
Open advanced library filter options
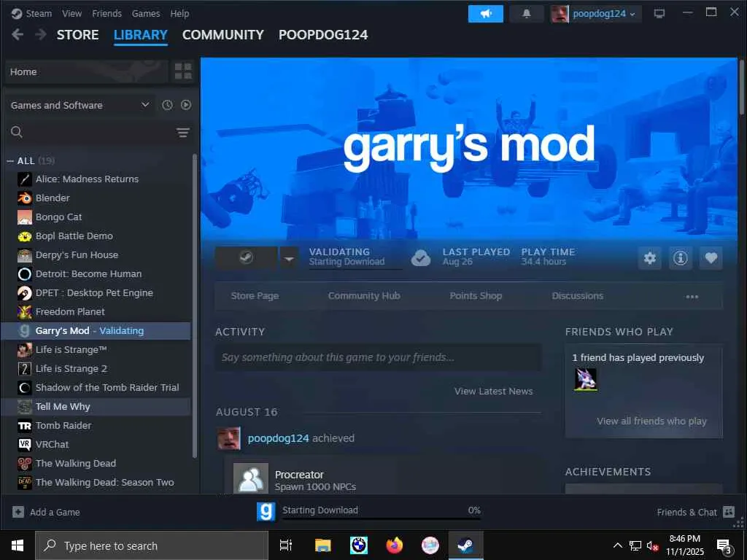(x=183, y=133)
